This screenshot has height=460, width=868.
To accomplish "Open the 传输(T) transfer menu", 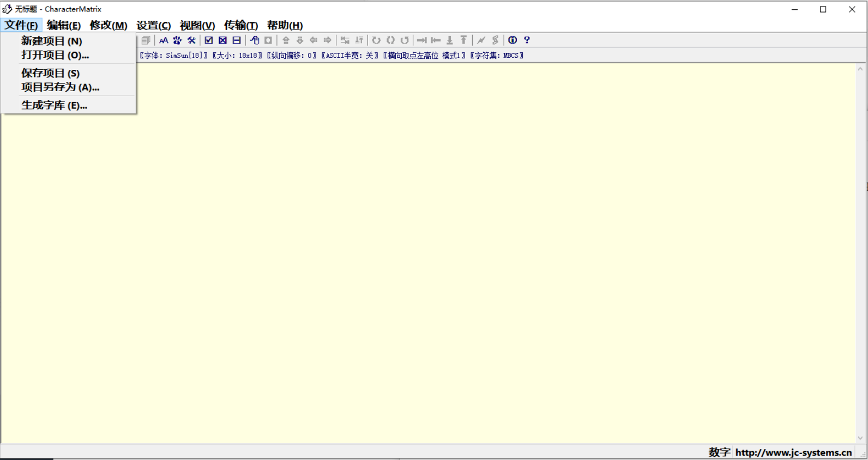I will (241, 25).
